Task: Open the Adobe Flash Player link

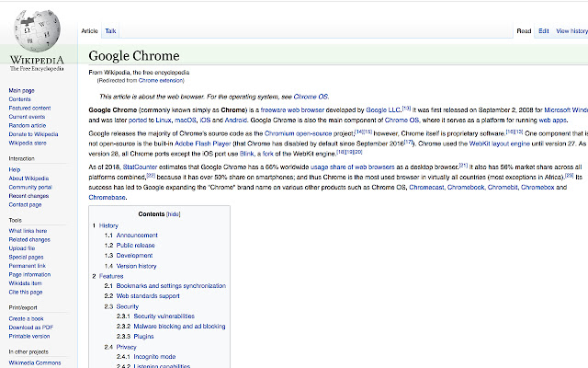Action: pos(203,144)
